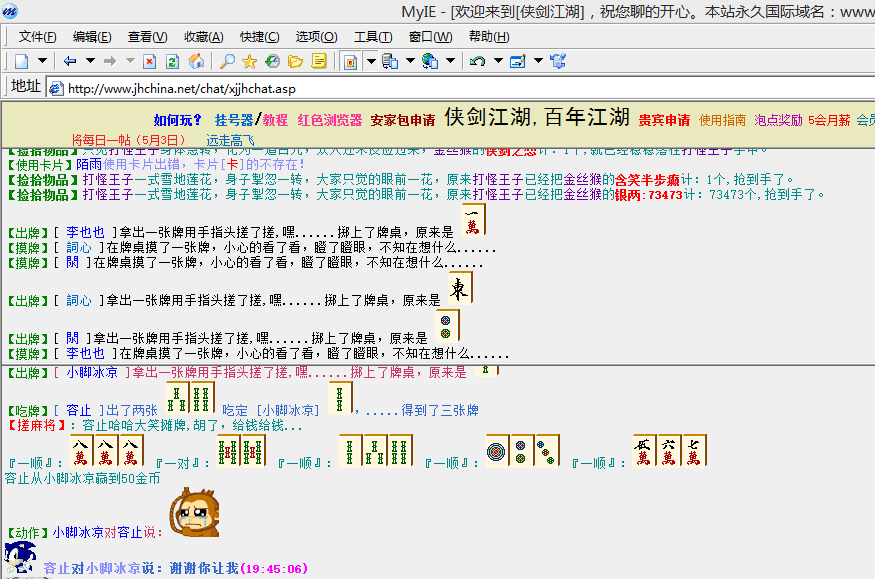The height and width of the screenshot is (579, 875).
Task: Click the MyIE logo in title bar
Action: coord(9,11)
